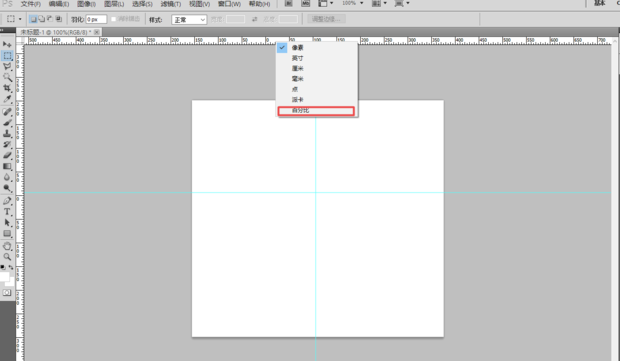620x361 pixels.
Task: Select the Crop tool
Action: point(7,88)
